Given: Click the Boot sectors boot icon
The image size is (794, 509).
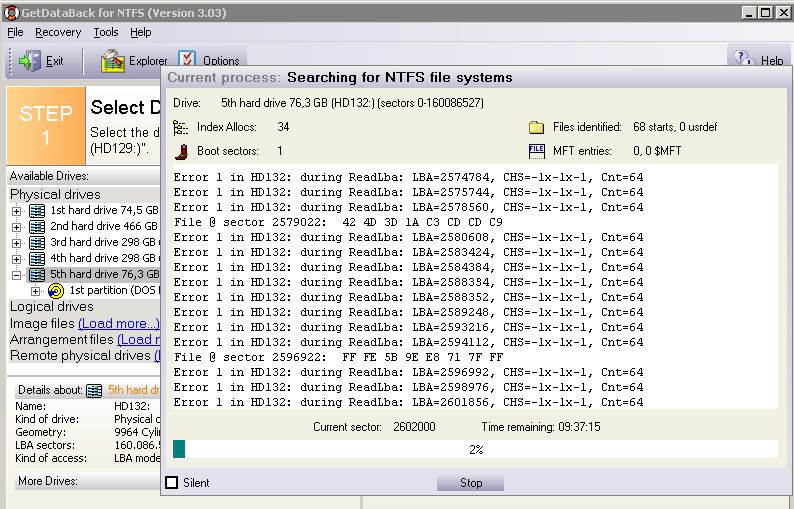Looking at the screenshot, I should [182, 151].
